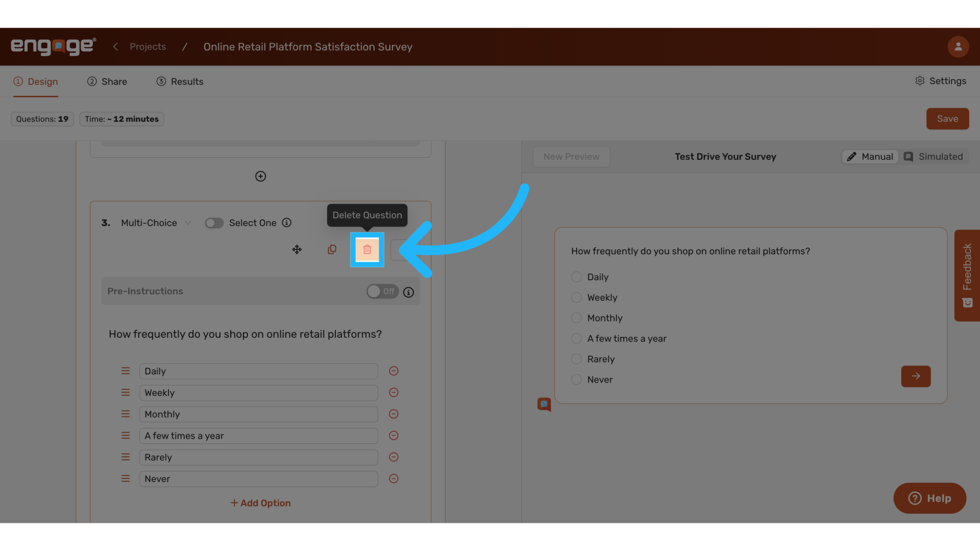The width and height of the screenshot is (980, 551).
Task: Click the Weekly option text field
Action: (x=258, y=393)
